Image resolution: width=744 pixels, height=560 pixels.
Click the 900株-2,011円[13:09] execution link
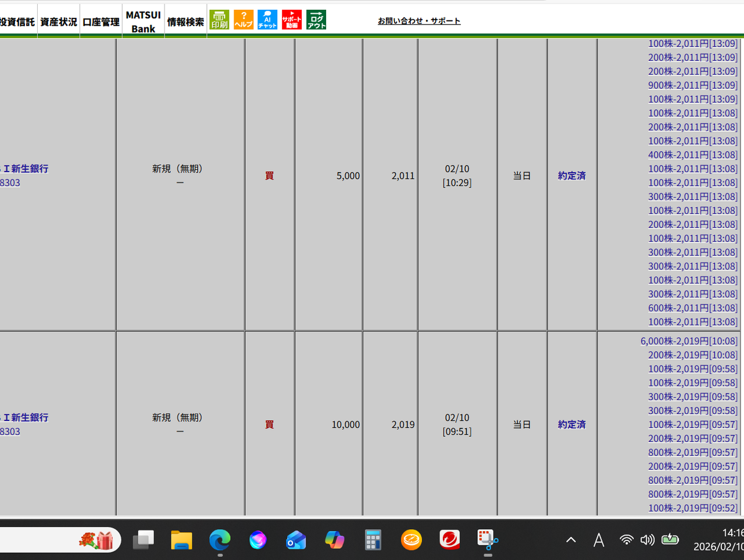pos(692,85)
